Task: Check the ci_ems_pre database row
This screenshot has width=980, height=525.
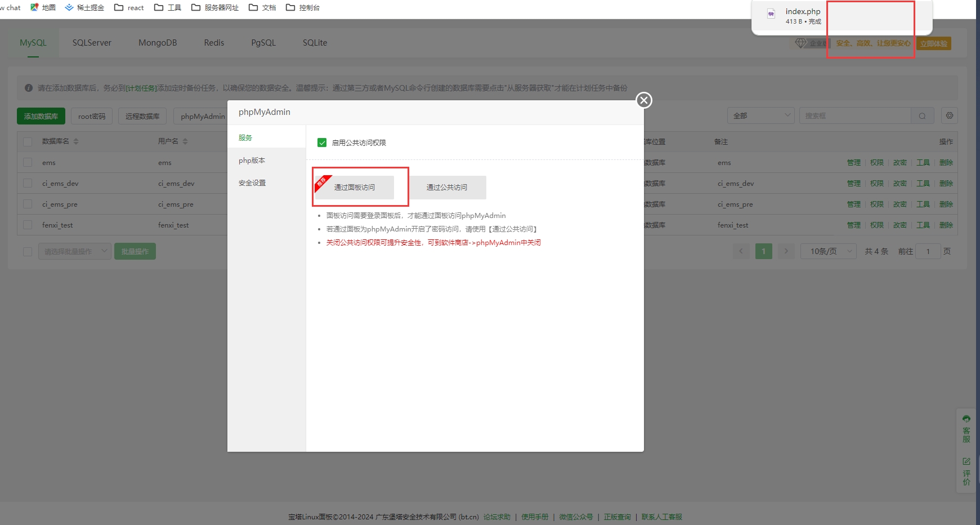Action: point(28,204)
